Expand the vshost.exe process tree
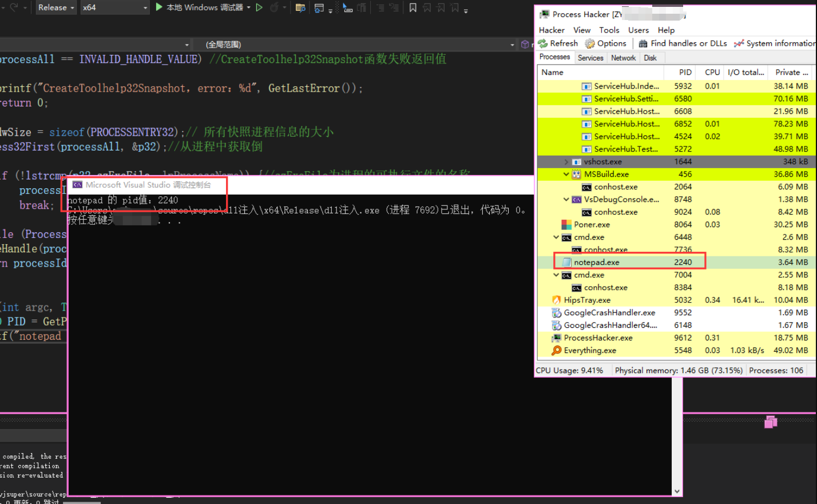 pyautogui.click(x=566, y=162)
